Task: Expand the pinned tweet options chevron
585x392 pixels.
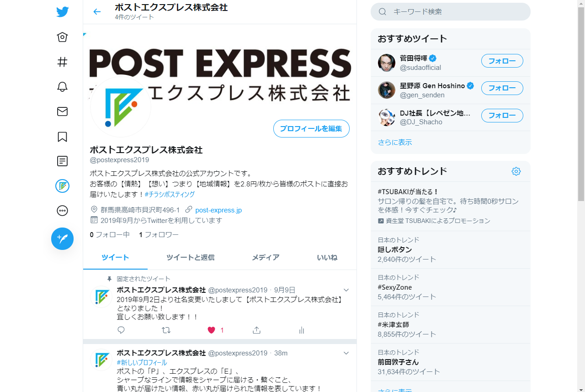Action: click(346, 290)
